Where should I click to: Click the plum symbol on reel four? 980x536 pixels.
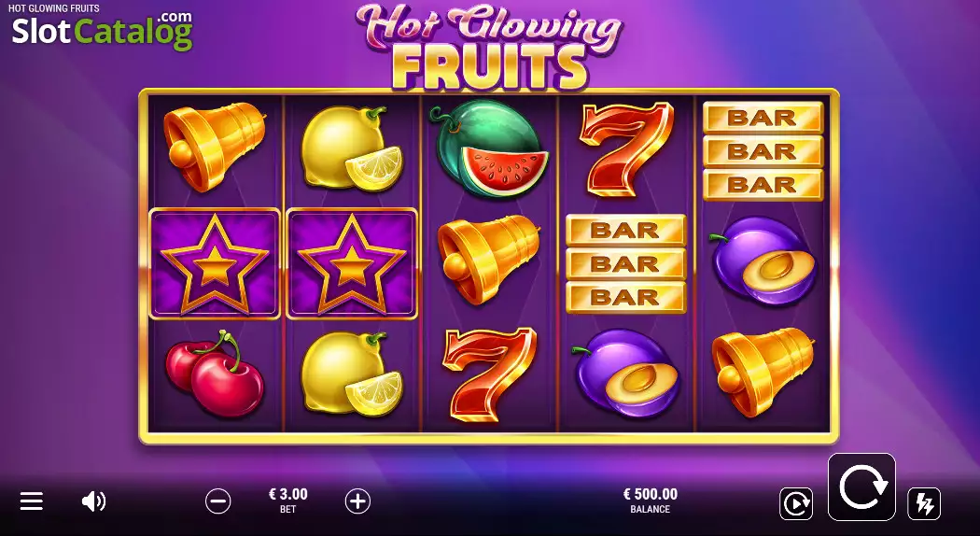(x=626, y=373)
